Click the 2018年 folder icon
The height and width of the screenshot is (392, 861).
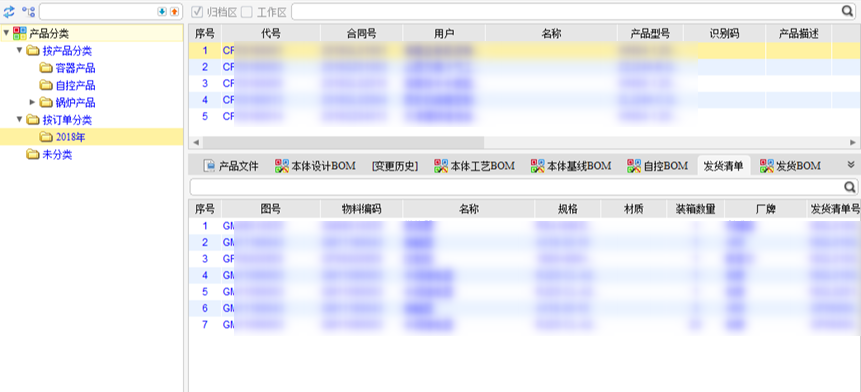point(46,137)
